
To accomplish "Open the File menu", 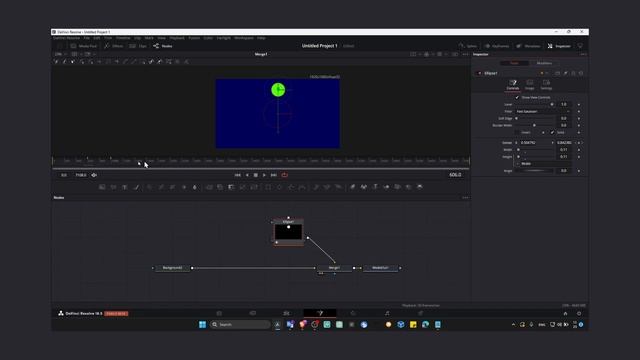I will tap(87, 38).
